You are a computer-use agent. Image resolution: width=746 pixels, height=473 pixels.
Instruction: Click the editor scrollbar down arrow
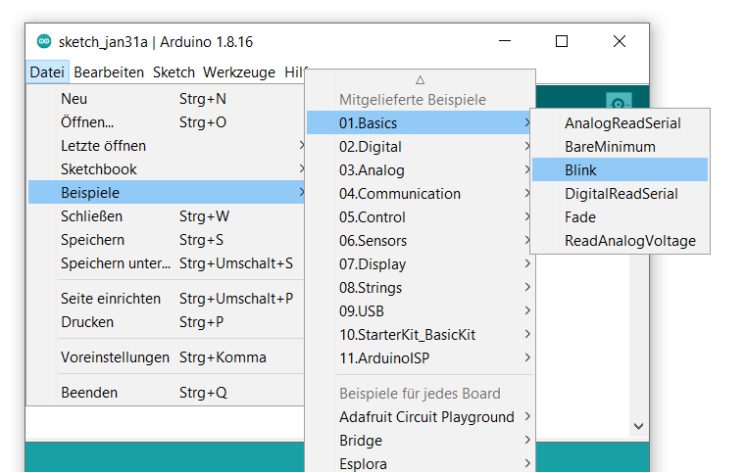coord(638,425)
